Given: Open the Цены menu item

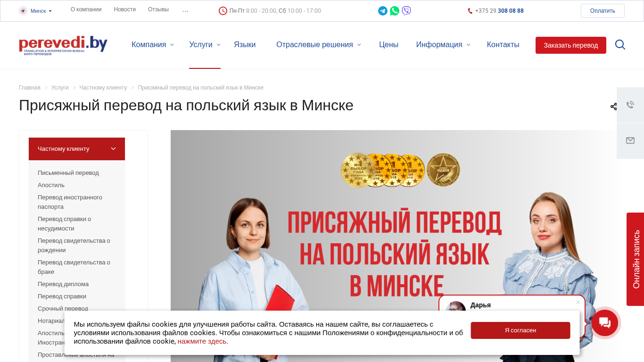Looking at the screenshot, I should tap(388, 45).
